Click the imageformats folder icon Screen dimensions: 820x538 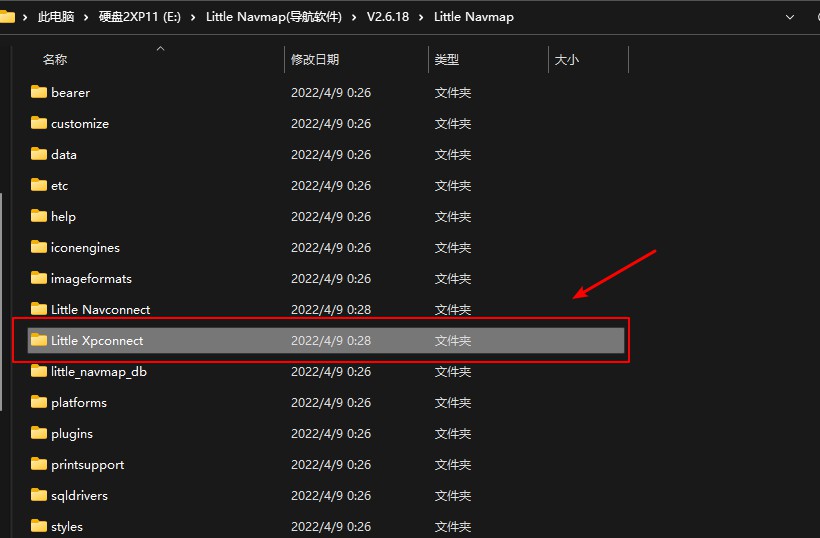[x=39, y=278]
